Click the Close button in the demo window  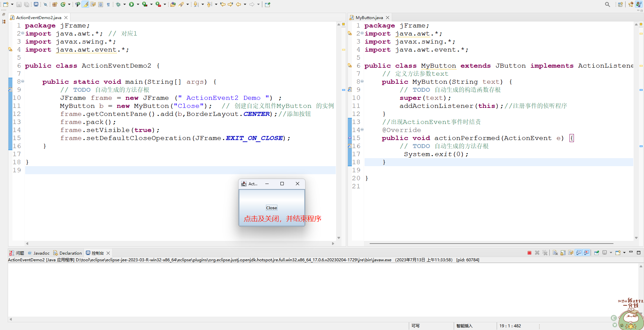[271, 208]
